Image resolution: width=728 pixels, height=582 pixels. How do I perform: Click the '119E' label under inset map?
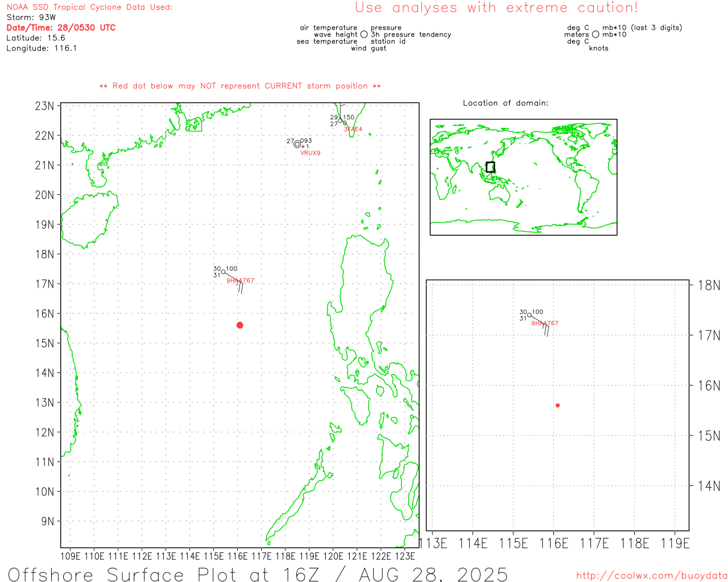coord(675,543)
